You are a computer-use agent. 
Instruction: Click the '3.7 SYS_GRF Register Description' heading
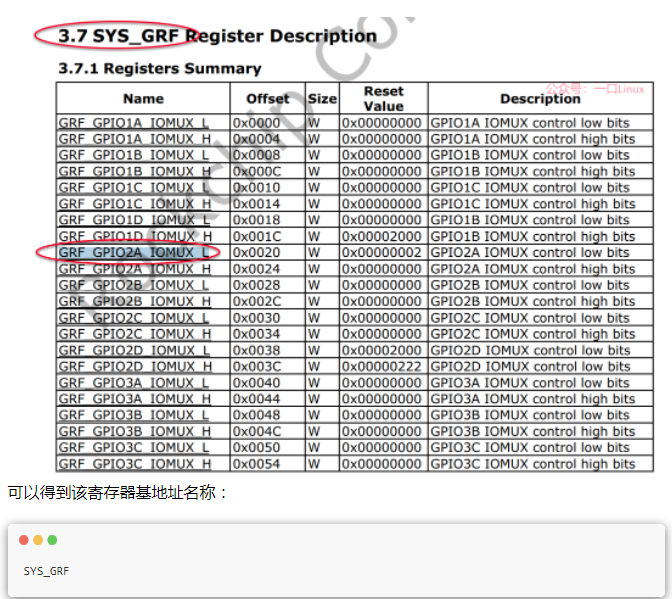coord(217,36)
